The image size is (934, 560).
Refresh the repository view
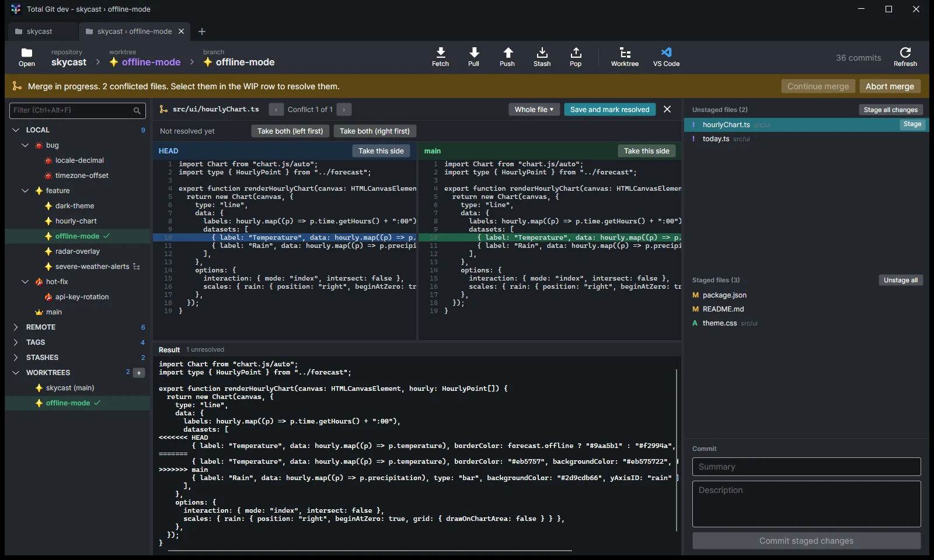905,57
